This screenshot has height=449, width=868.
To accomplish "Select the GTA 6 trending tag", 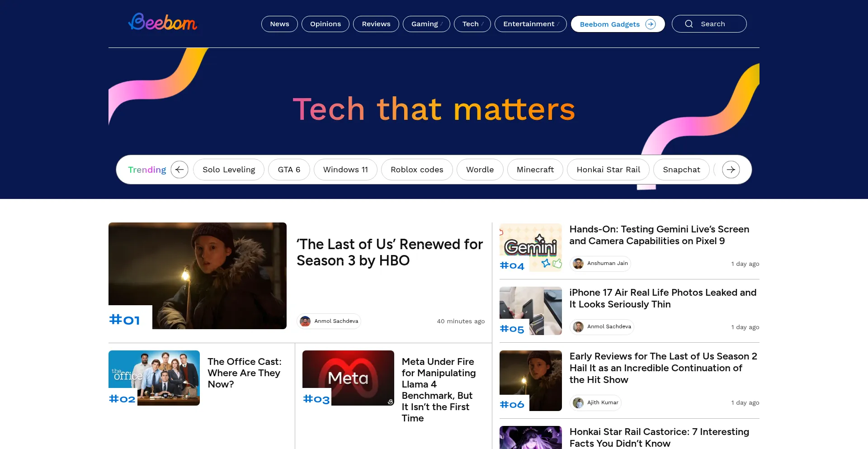I will pos(289,170).
